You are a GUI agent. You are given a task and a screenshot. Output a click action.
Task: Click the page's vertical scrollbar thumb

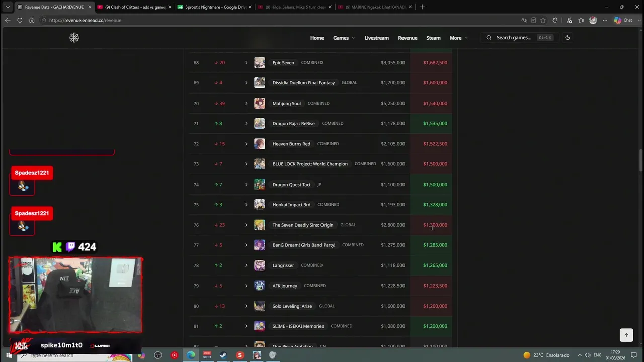pos(641,161)
